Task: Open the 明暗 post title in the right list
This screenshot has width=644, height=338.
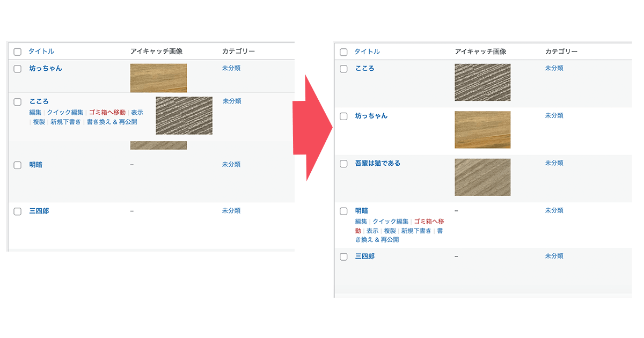Action: click(362, 211)
